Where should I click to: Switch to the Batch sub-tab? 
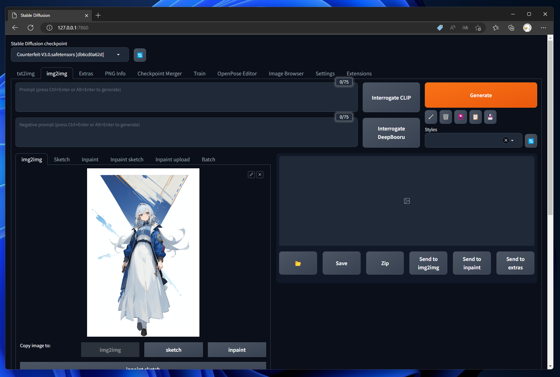tap(208, 160)
